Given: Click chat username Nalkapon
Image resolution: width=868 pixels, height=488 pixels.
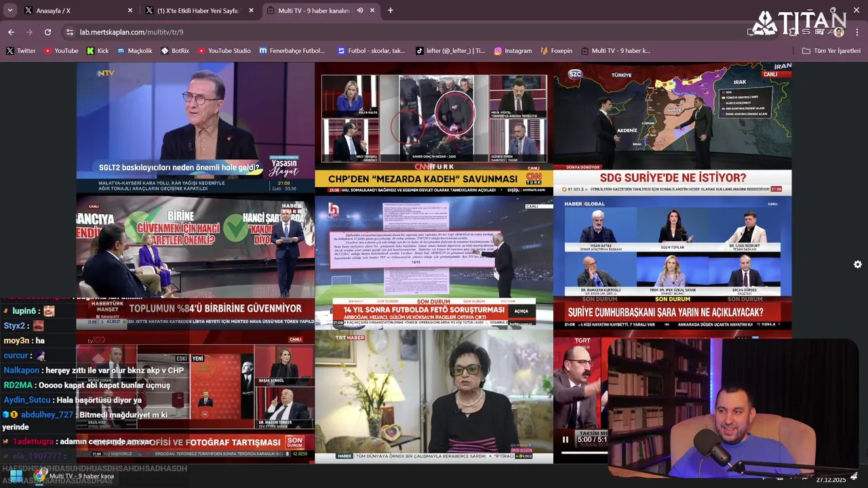Looking at the screenshot, I should 21,370.
